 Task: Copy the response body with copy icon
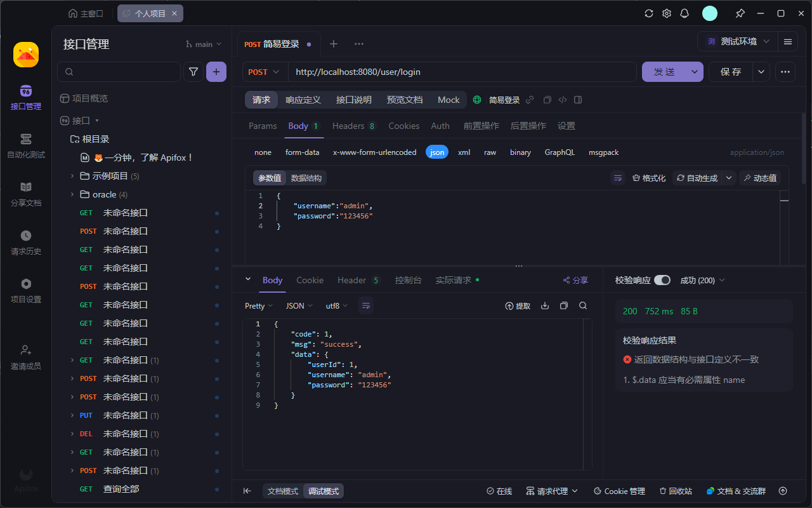[x=564, y=306]
